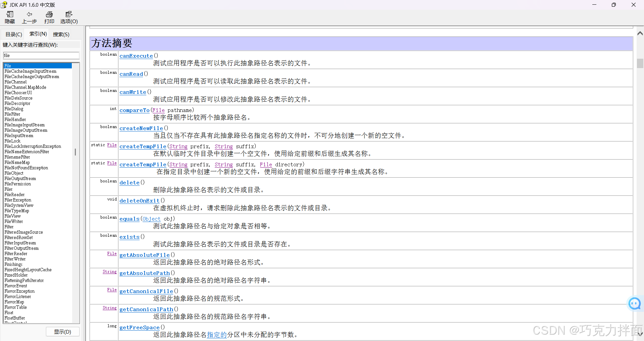The image size is (644, 341).
Task: Click the index list scrollbar thumb
Action: point(75,152)
